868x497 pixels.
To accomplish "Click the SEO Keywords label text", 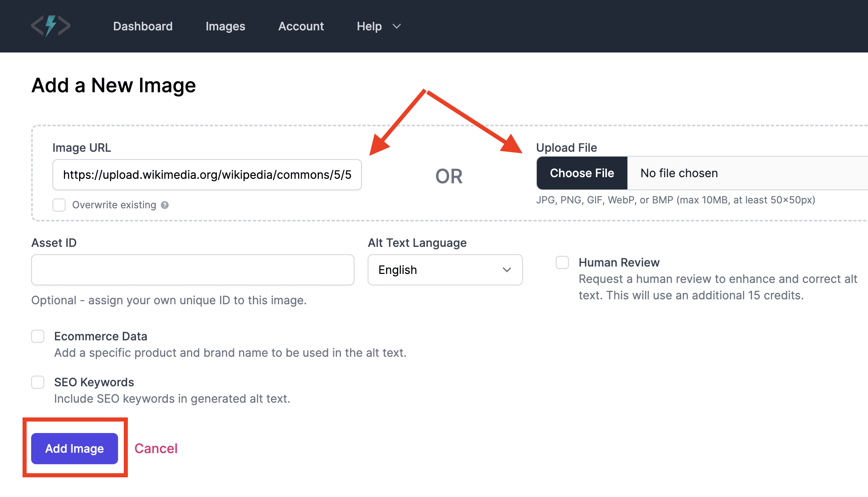I will [94, 382].
